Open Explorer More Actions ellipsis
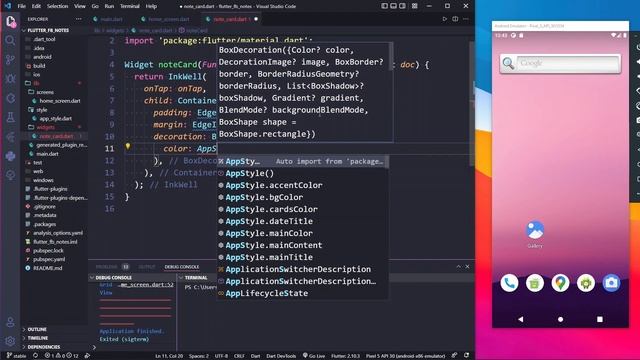This screenshot has height=360, width=640. click(78, 19)
